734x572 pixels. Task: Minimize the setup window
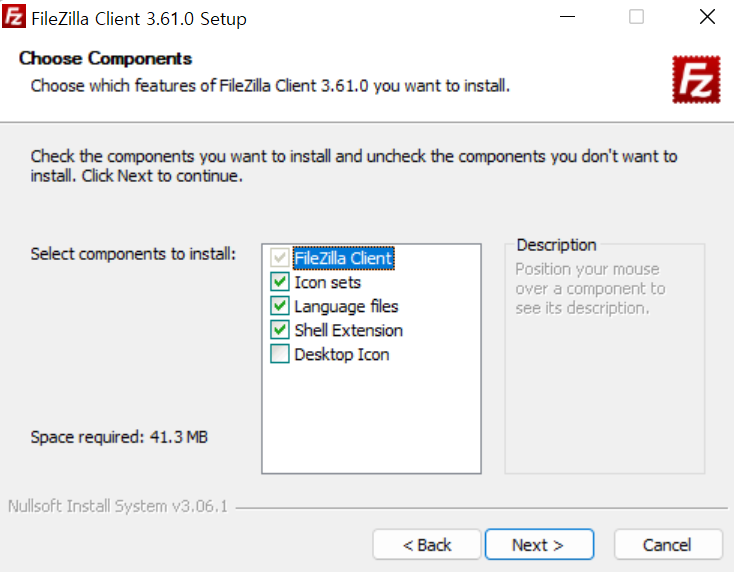click(567, 17)
